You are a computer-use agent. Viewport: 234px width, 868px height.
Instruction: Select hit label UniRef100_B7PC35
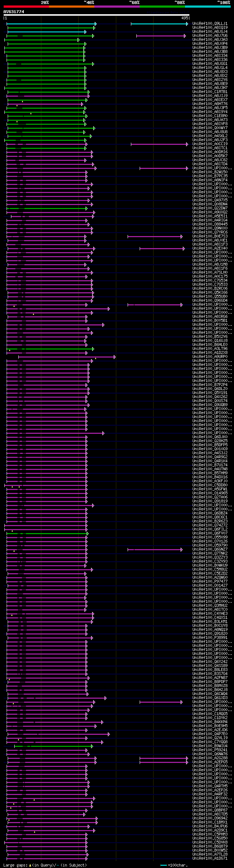(210, 176)
